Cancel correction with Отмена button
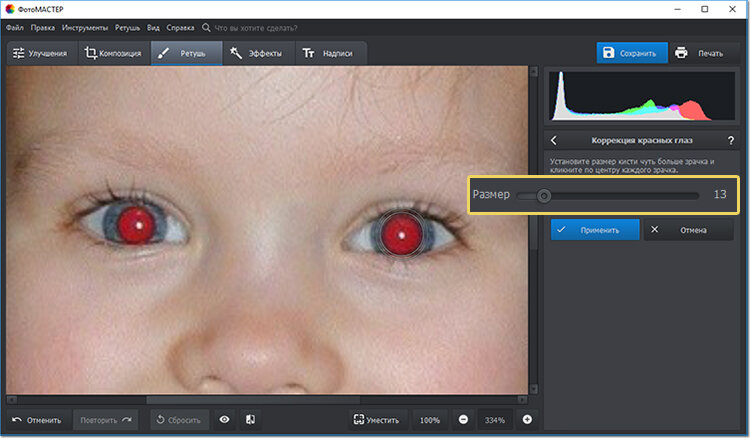Viewport: 750px width, 438px height. [688, 230]
